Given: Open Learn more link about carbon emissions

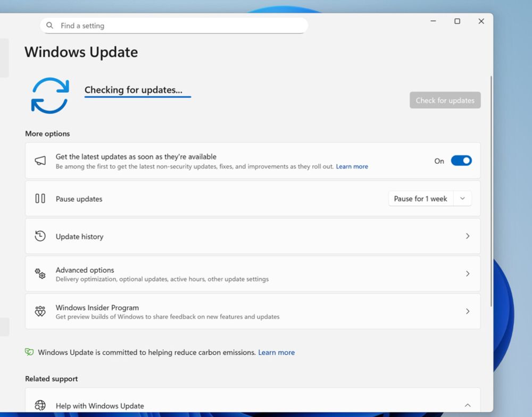Looking at the screenshot, I should tap(276, 352).
